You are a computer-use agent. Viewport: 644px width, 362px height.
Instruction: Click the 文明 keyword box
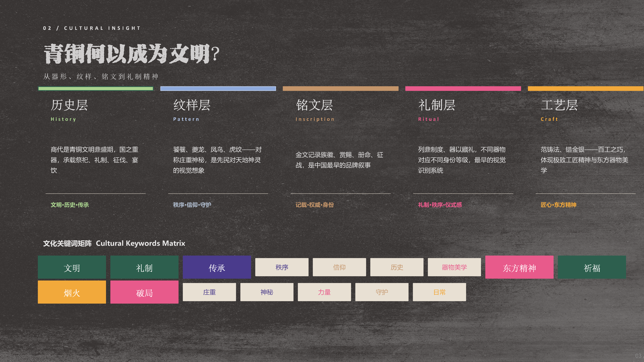tap(72, 267)
